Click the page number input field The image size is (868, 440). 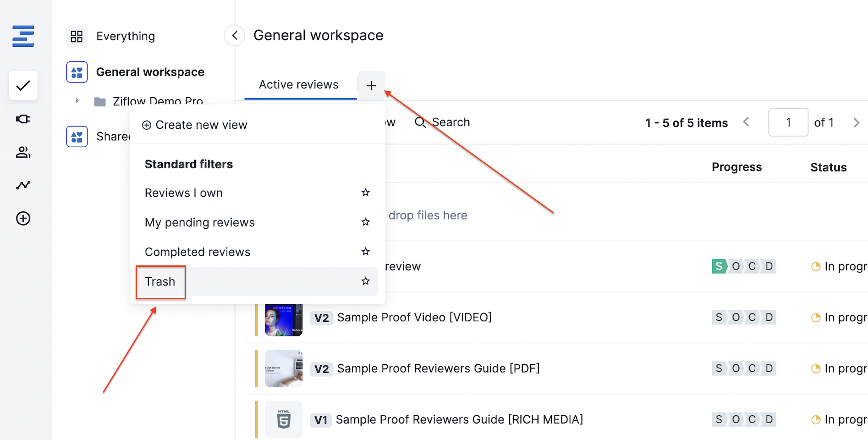(x=788, y=122)
